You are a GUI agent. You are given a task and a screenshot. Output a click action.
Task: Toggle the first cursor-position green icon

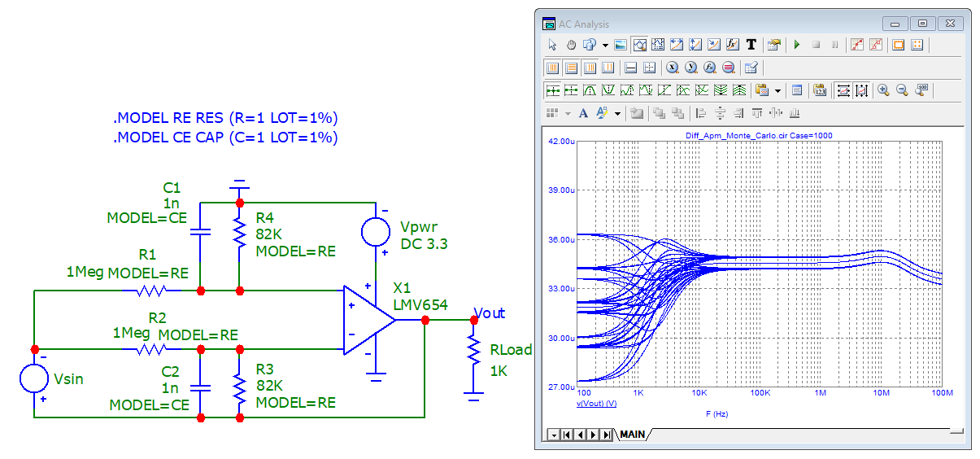click(x=553, y=90)
